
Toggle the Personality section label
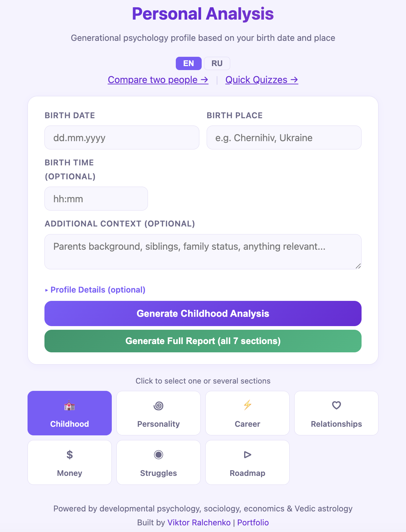159,424
